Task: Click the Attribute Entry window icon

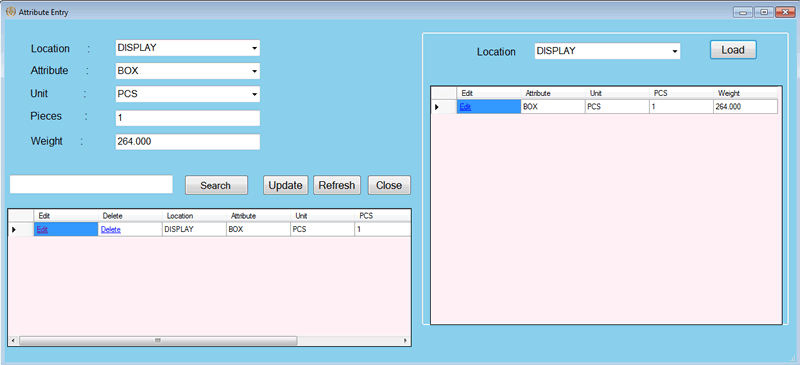Action: 10,12
